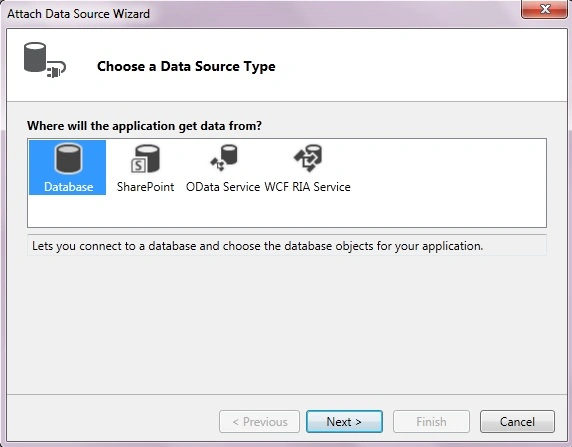This screenshot has height=447, width=572.
Task: Click the greyed-out Finish button
Action: point(431,422)
